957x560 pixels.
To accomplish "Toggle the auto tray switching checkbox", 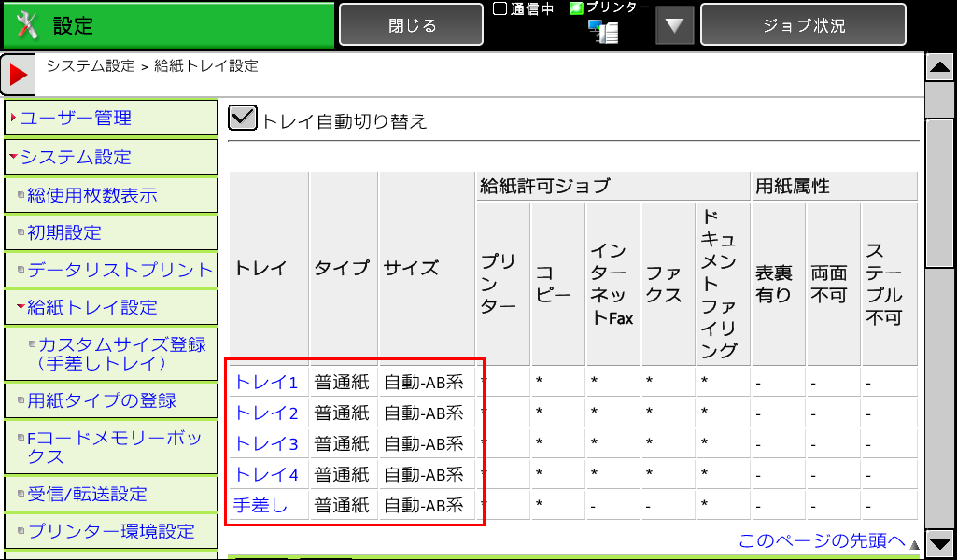I will [x=243, y=118].
